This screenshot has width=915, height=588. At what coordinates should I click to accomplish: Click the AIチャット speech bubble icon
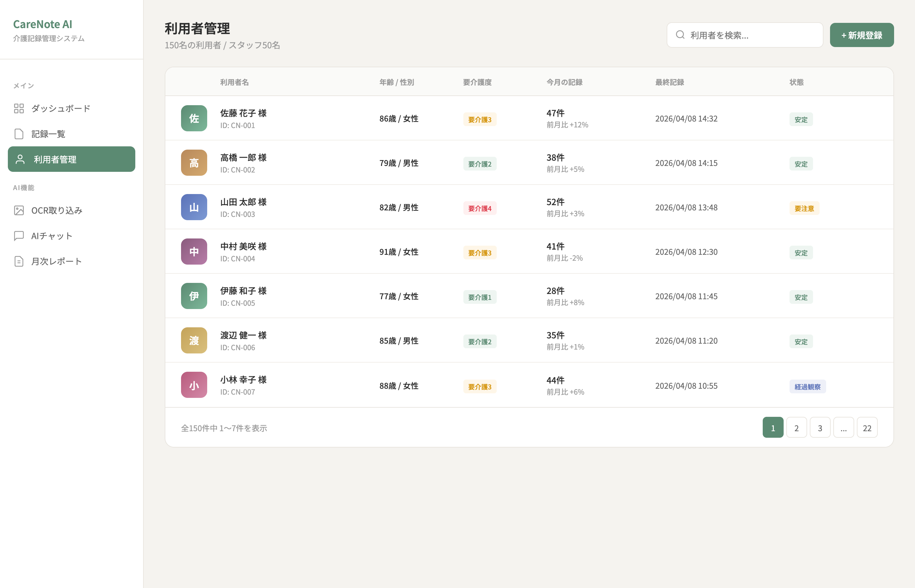19,236
